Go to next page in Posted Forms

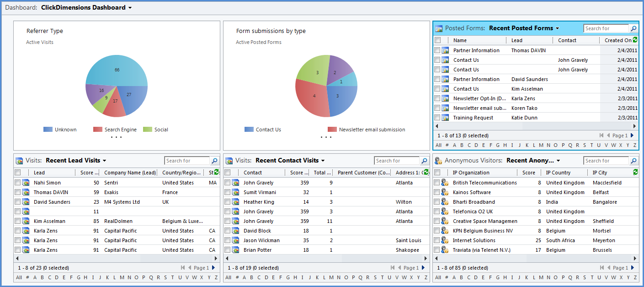[x=632, y=135]
